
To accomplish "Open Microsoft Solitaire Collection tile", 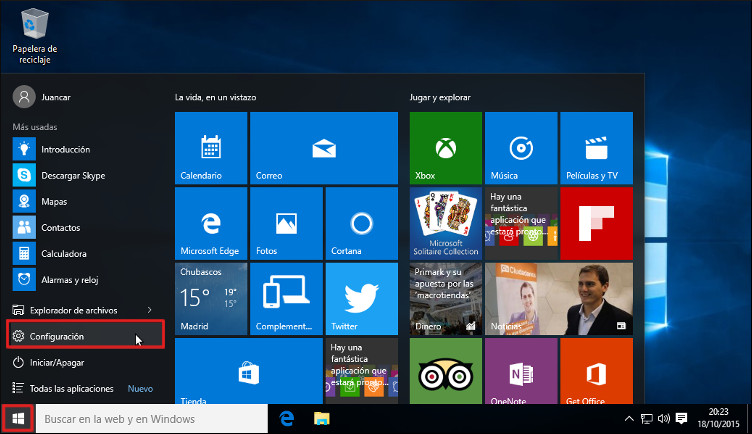I will (x=446, y=223).
